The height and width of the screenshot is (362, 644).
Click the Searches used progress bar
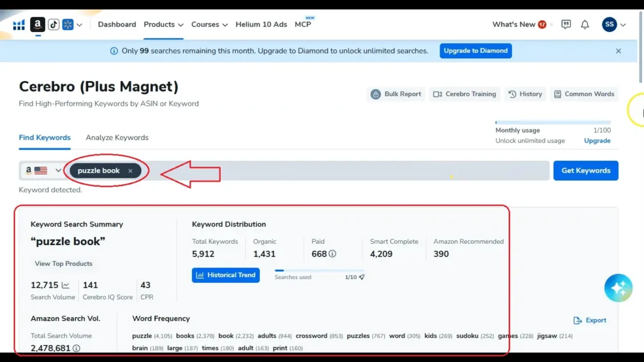pos(319,270)
